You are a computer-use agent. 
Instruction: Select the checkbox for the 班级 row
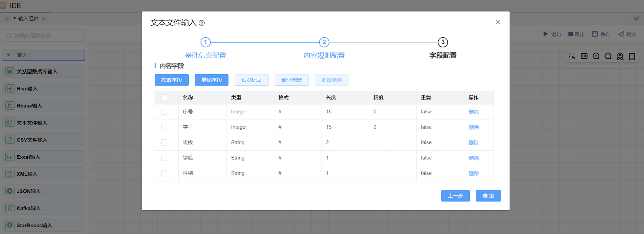click(164, 142)
